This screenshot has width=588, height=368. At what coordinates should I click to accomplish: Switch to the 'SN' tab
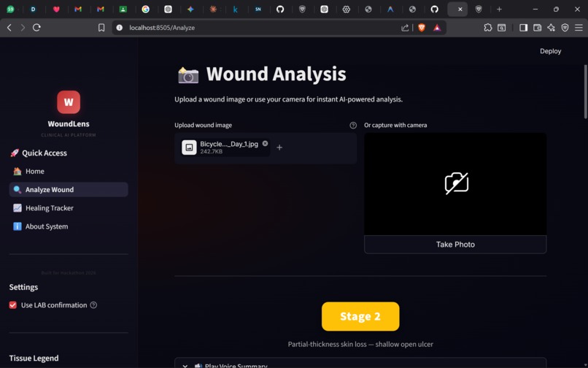click(x=258, y=9)
